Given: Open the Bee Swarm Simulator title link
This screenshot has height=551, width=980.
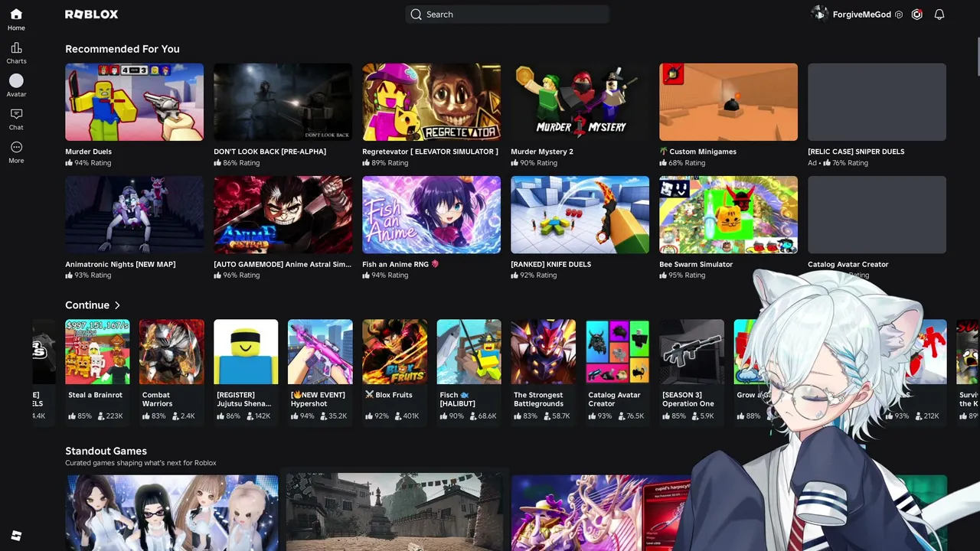Looking at the screenshot, I should click(696, 264).
